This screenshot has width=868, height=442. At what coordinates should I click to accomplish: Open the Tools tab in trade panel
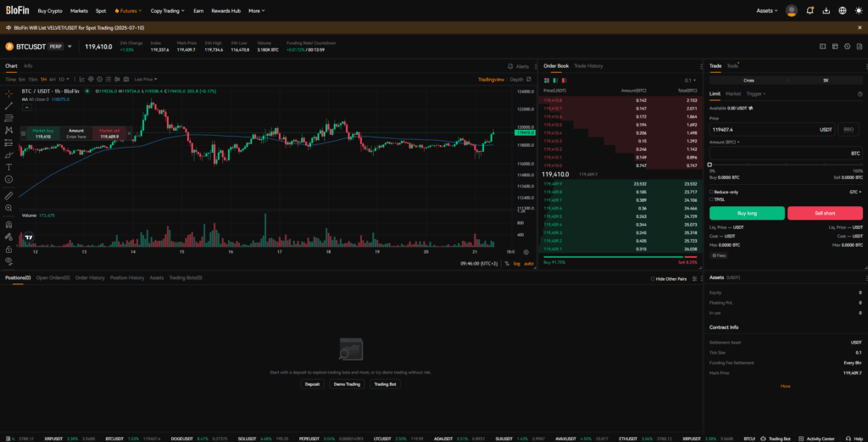(732, 66)
